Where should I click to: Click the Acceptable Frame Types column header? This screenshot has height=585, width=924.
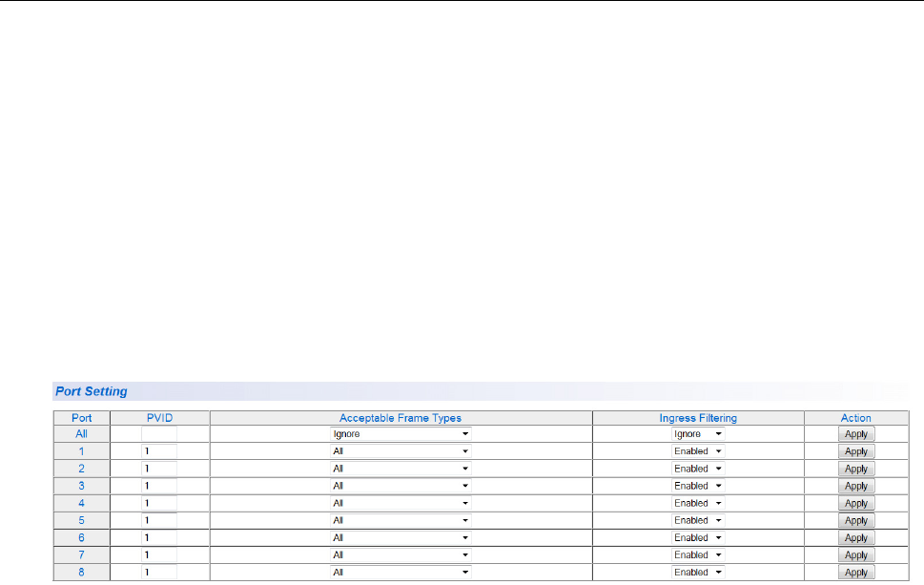coord(400,418)
